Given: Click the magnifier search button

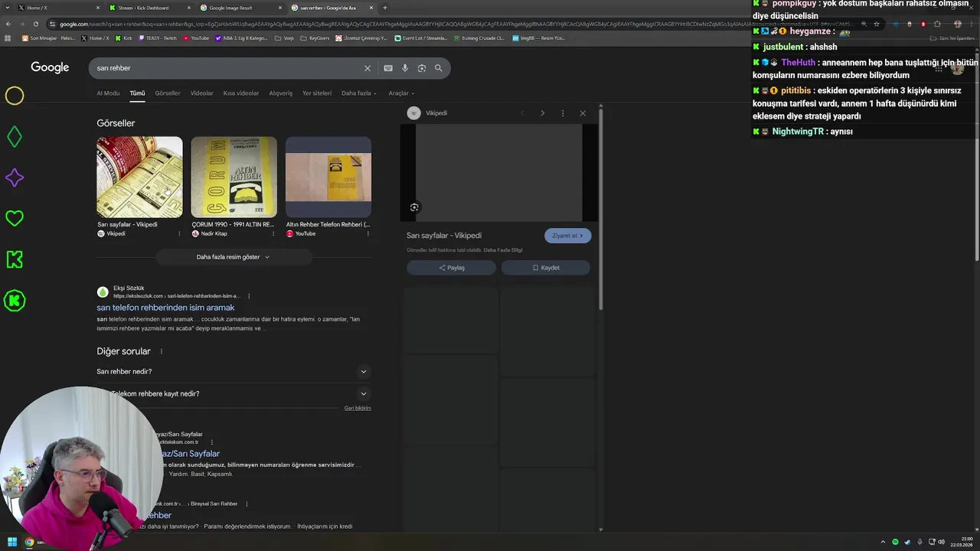Looking at the screenshot, I should [439, 68].
